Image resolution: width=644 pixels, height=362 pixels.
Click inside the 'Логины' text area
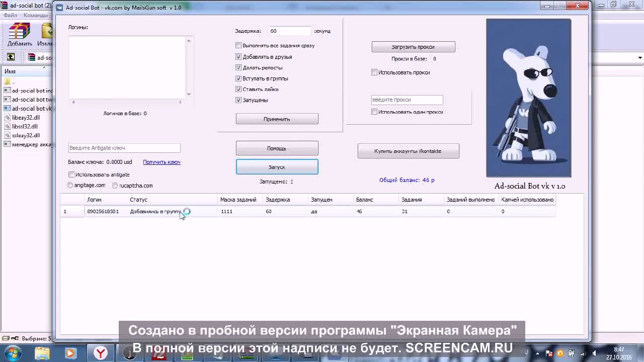tap(127, 67)
